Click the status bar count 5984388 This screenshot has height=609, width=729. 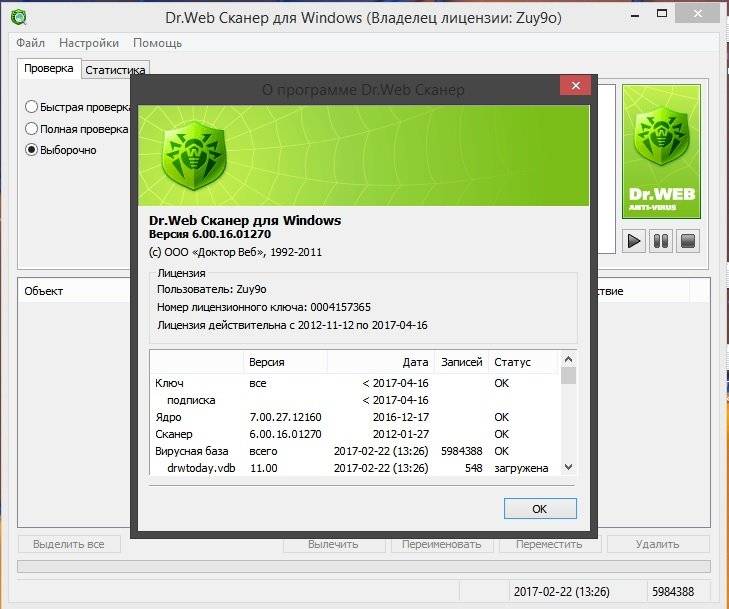click(x=673, y=591)
